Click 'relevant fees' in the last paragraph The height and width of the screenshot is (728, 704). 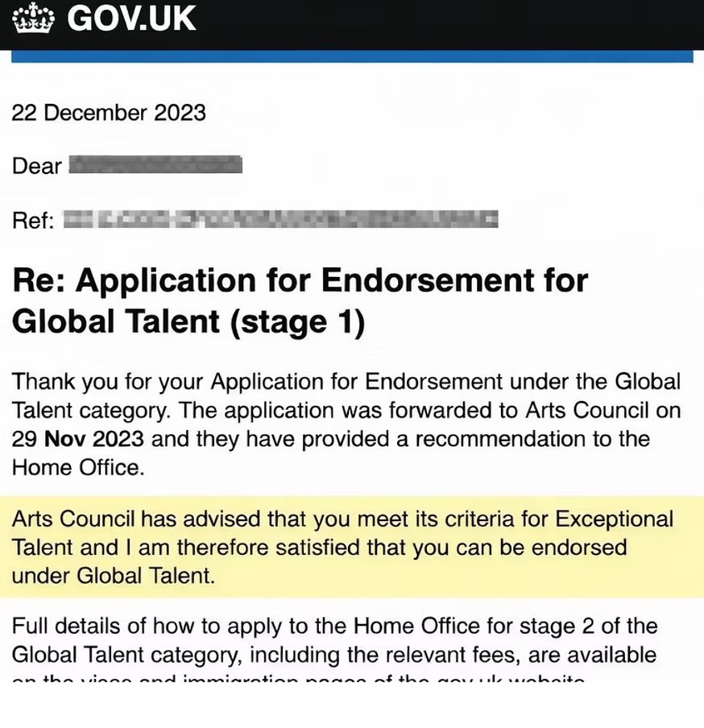click(x=458, y=656)
